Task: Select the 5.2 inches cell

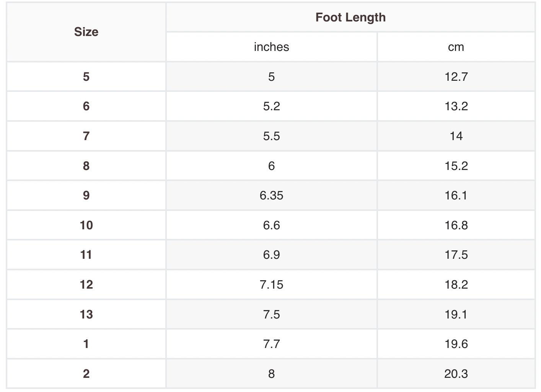Action: click(x=271, y=106)
